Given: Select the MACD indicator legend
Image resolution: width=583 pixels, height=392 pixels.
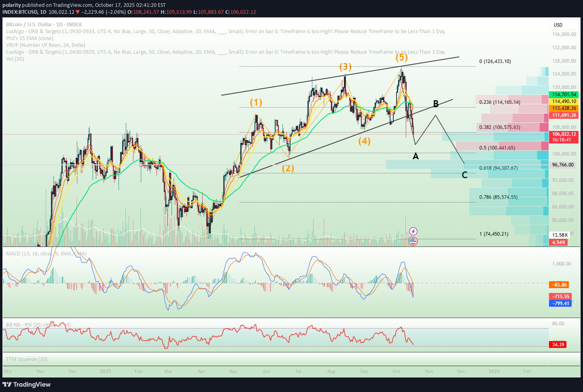Looking at the screenshot, I should [46, 253].
